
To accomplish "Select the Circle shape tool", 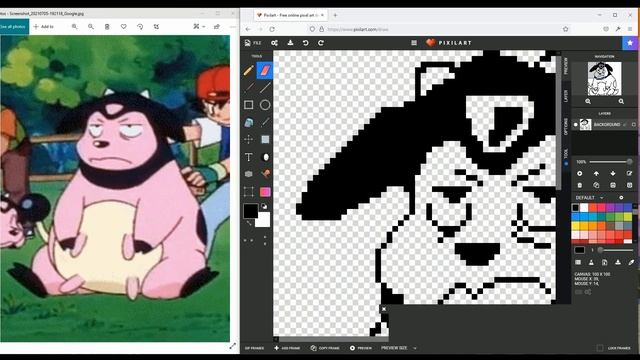I will 265,104.
